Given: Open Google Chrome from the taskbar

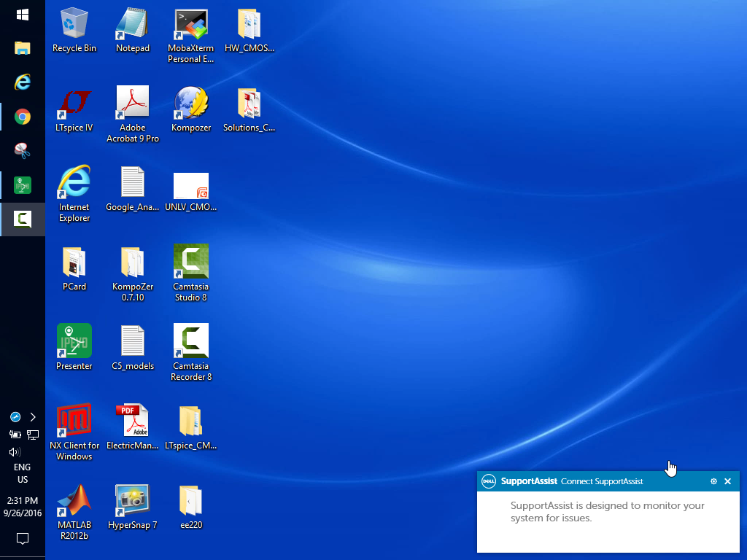Looking at the screenshot, I should point(23,117).
